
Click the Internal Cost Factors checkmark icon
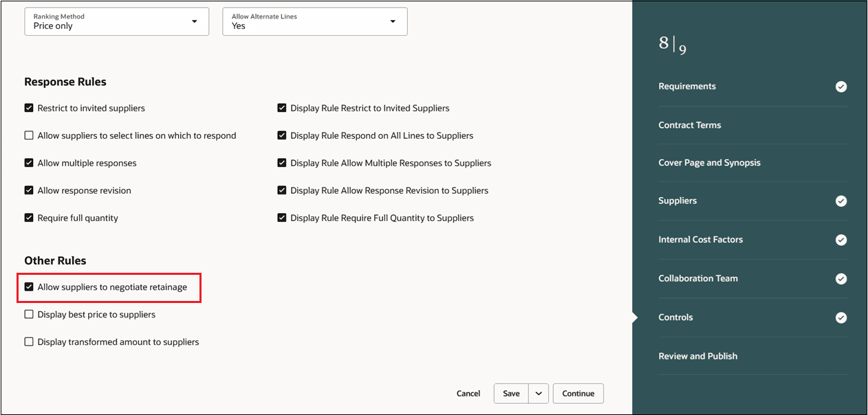coord(840,240)
